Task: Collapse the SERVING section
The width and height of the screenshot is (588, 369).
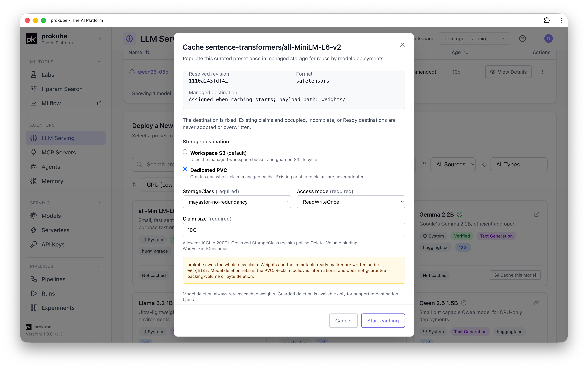Action: (x=99, y=203)
